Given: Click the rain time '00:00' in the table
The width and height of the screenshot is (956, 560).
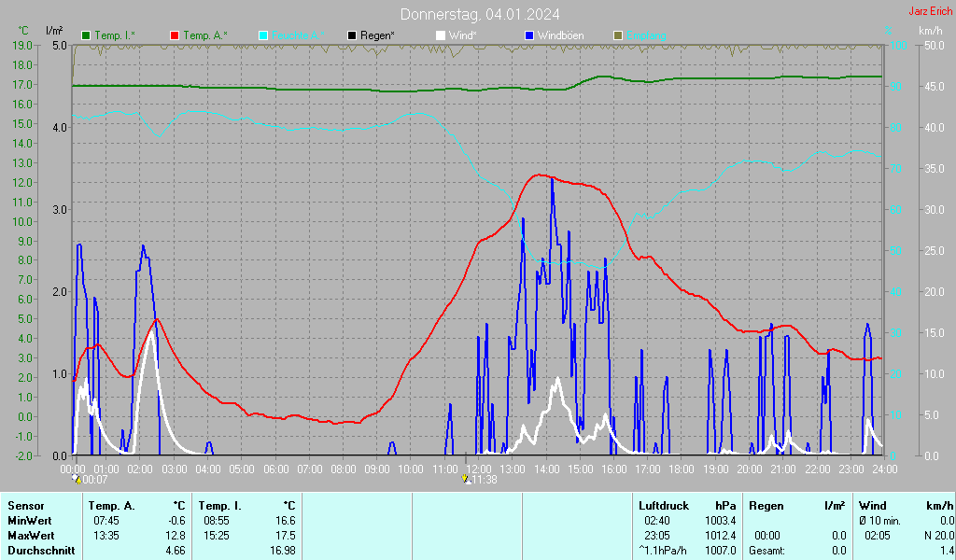Looking at the screenshot, I should point(767,536).
